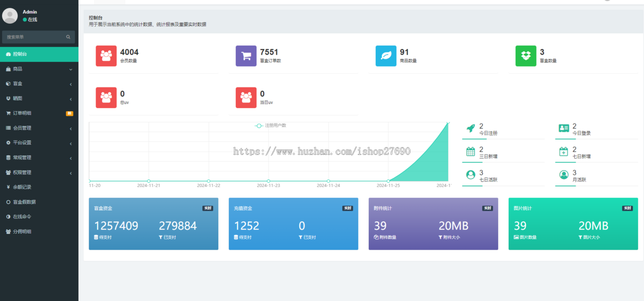The width and height of the screenshot is (644, 301).
Task: Expand the 商品 sidebar submenu
Action: [39, 69]
